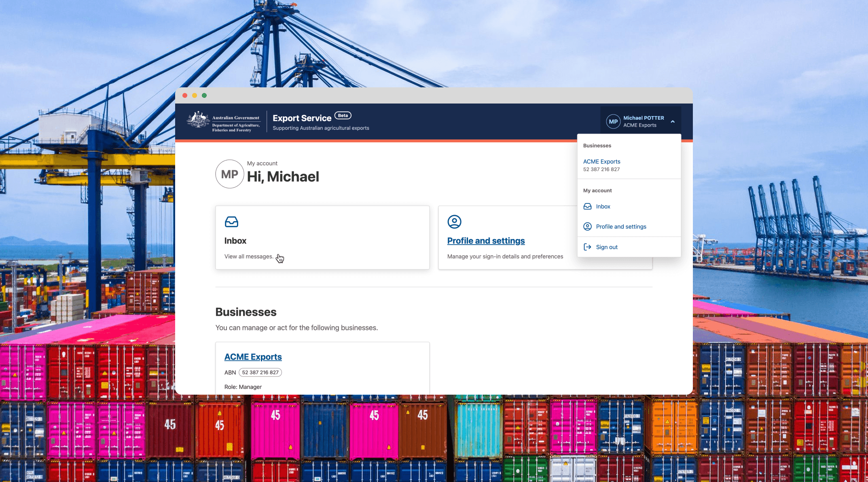Screen dimensions: 868x482
Task: Click Michael POTTER account name button
Action: (x=643, y=118)
